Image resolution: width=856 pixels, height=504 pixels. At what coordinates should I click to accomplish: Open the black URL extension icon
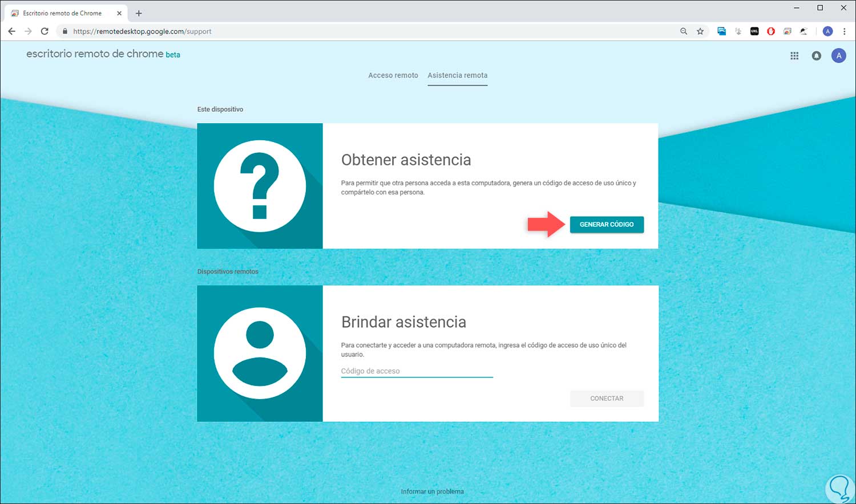click(754, 31)
